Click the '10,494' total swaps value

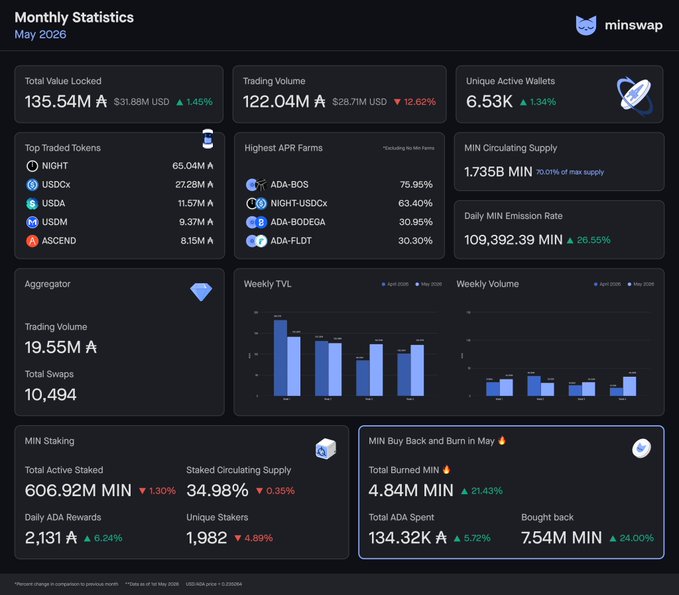coord(51,395)
